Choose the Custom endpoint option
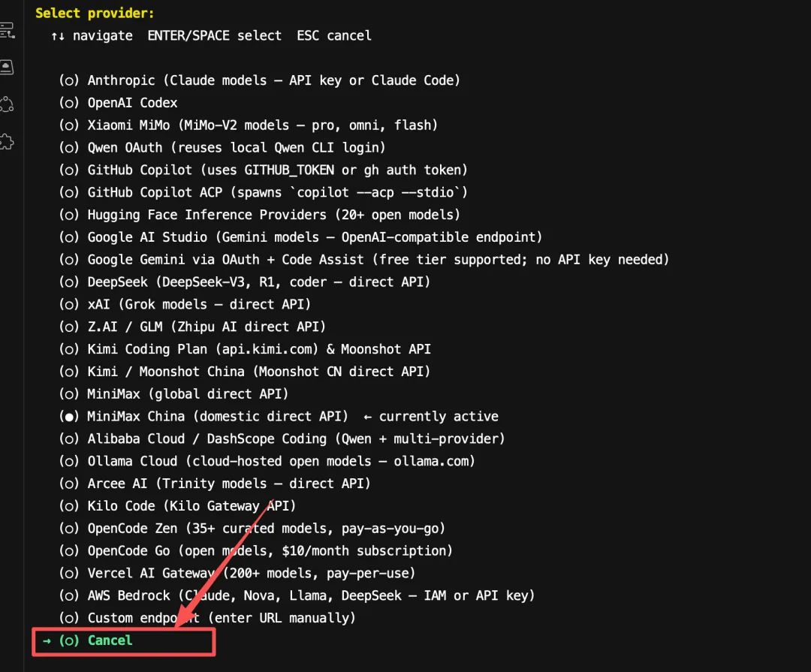This screenshot has height=672, width=811. pyautogui.click(x=207, y=618)
